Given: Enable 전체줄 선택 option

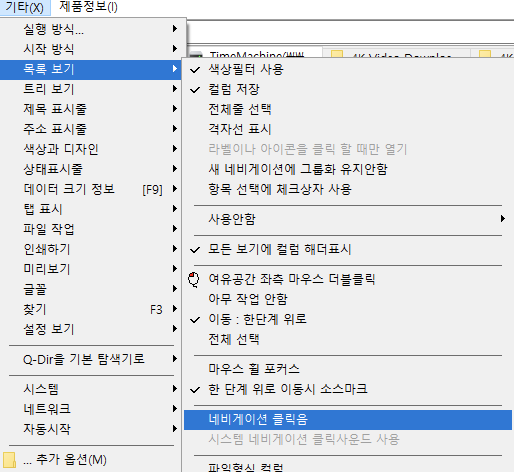Looking at the screenshot, I should (348, 109).
